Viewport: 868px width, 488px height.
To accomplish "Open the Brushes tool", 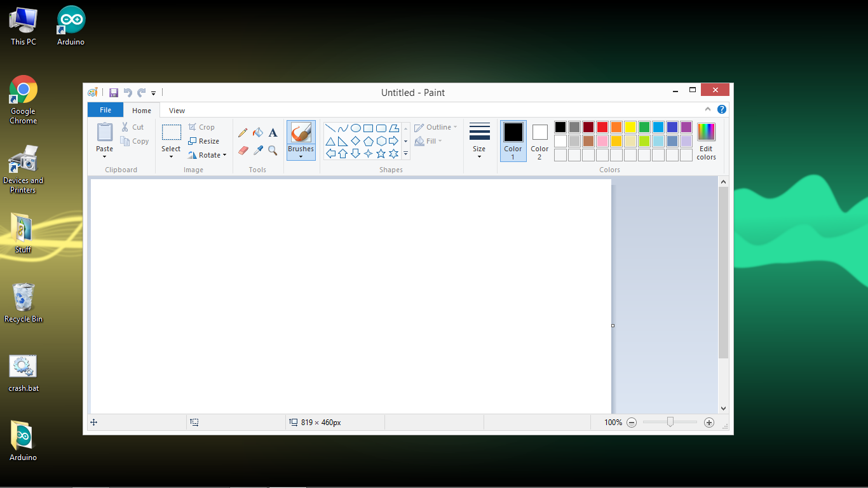I will [301, 140].
